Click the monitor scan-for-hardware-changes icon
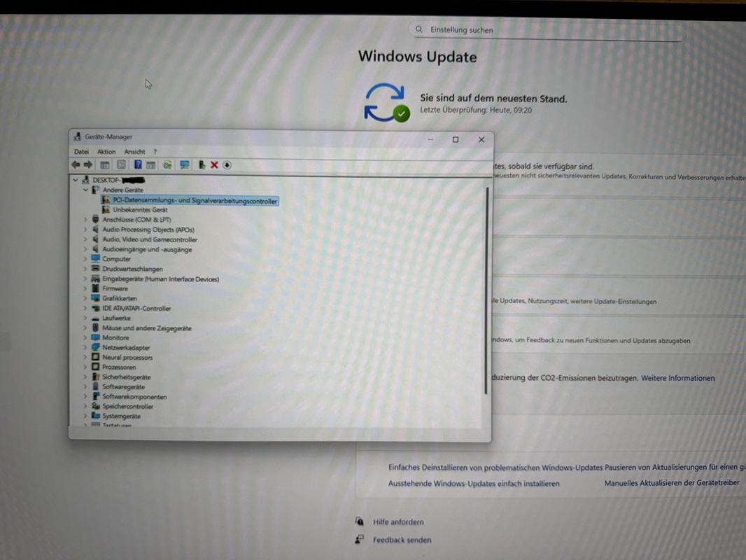The height and width of the screenshot is (560, 746). point(185,164)
